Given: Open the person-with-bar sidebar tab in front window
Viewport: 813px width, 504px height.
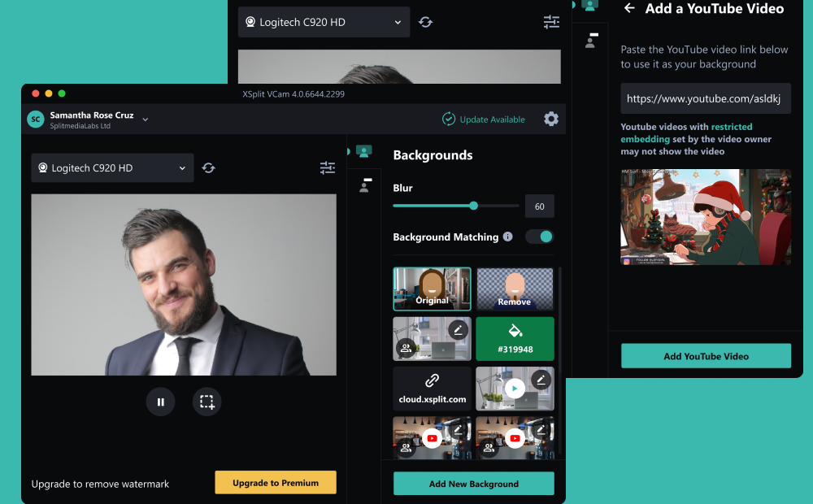Looking at the screenshot, I should pyautogui.click(x=366, y=185).
